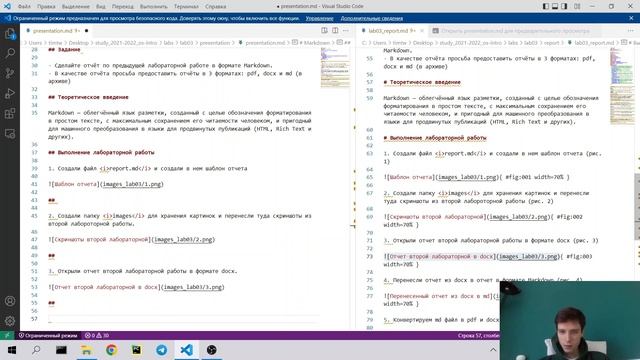Open File Explorer from taskbar

click(x=86, y=350)
